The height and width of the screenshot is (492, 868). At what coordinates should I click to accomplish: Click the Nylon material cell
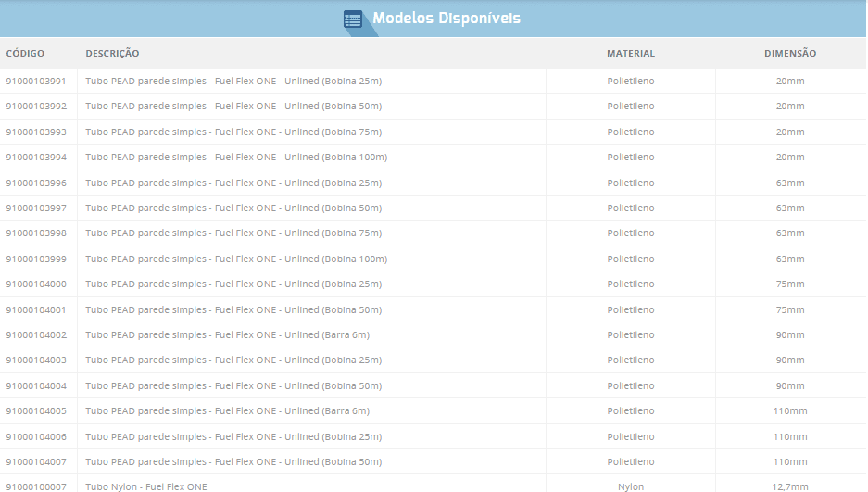click(630, 486)
